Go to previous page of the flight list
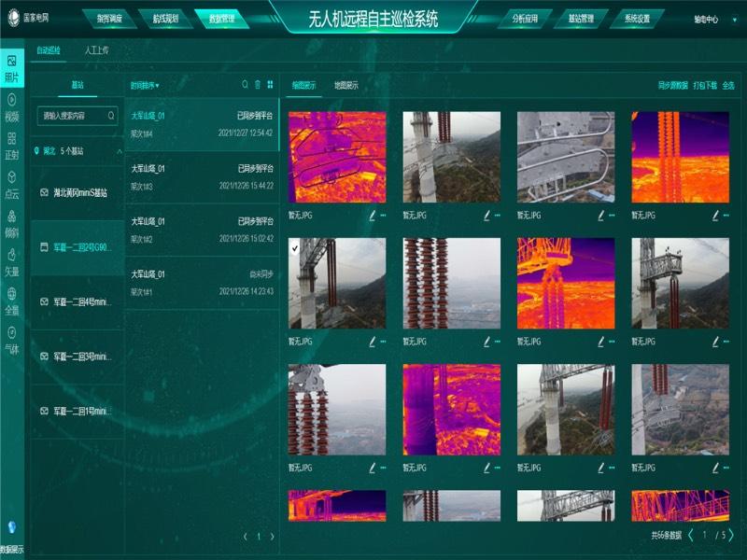 (x=246, y=537)
